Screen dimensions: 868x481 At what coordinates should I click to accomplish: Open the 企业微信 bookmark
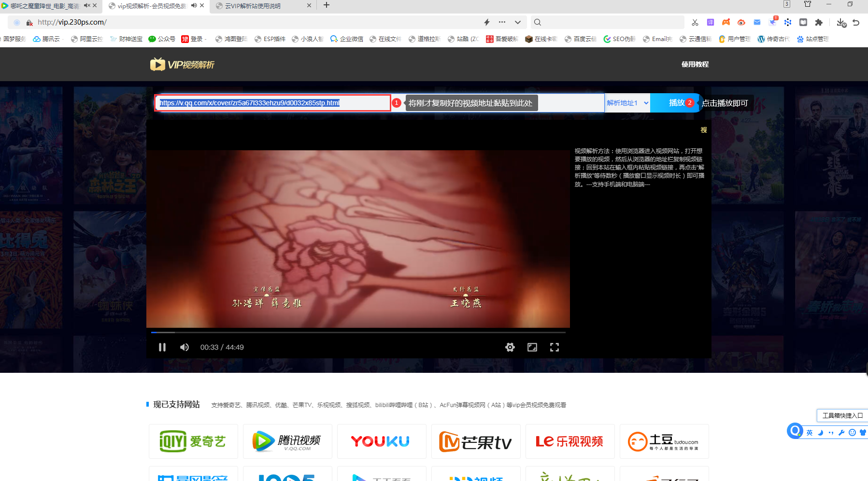(x=347, y=39)
